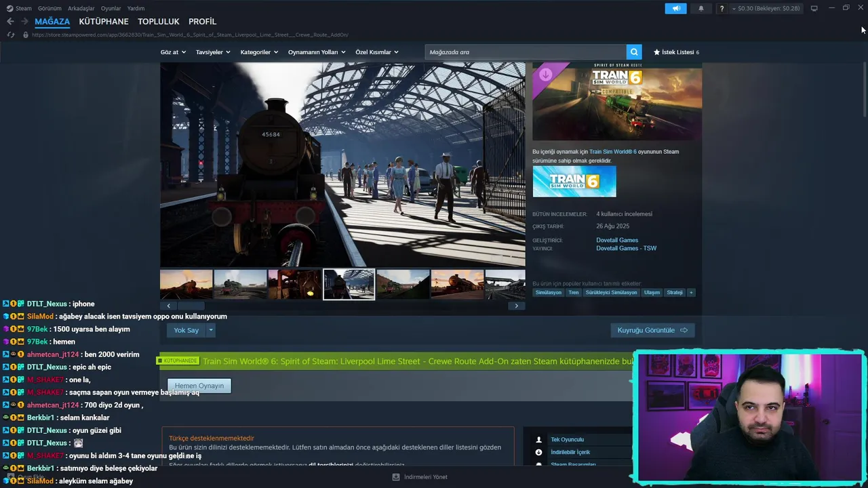
Task: Open the Görünüm menu
Action: pos(50,8)
